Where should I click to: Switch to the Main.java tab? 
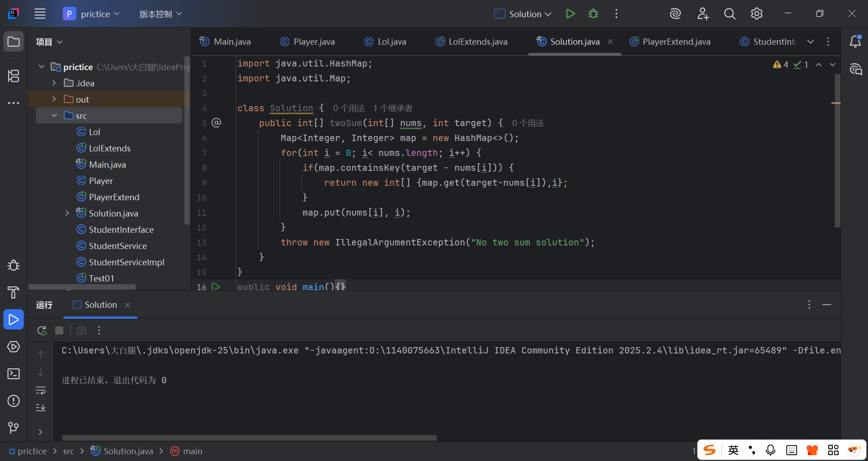225,42
